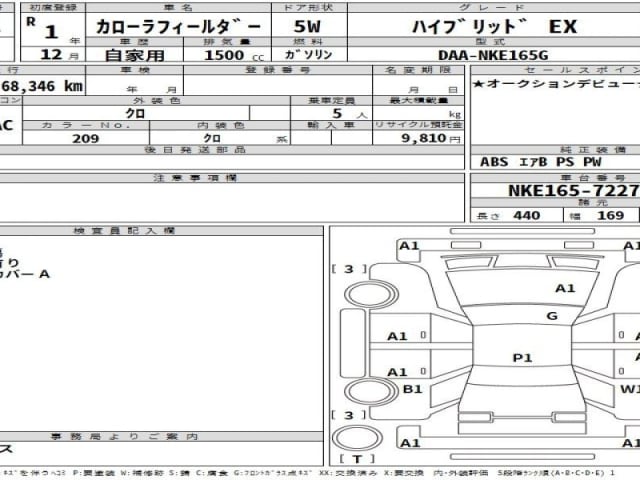Click the B1 damage mark

(413, 389)
